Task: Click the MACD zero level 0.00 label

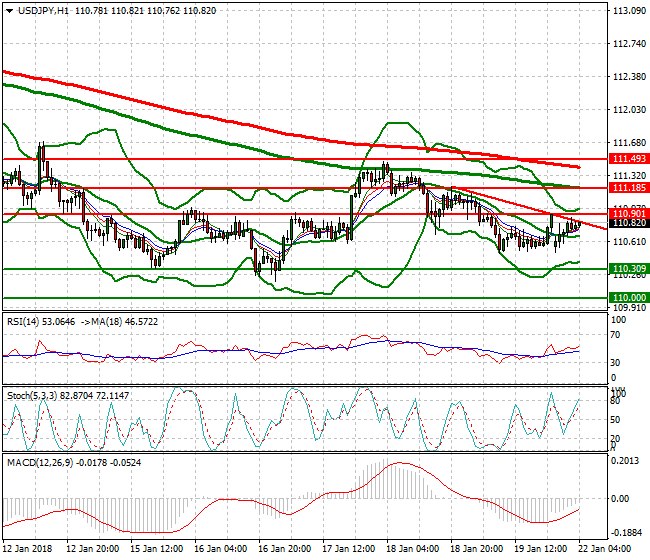Action: click(620, 499)
